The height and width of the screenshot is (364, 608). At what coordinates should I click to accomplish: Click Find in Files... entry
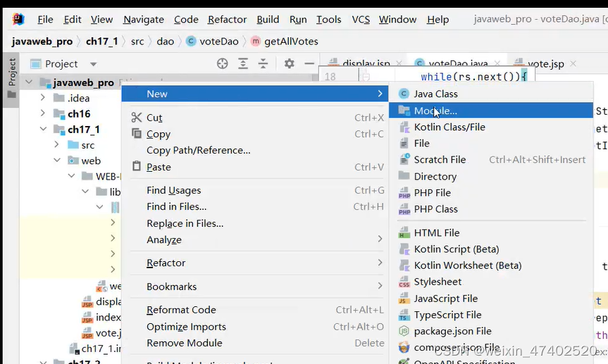pyautogui.click(x=256, y=206)
